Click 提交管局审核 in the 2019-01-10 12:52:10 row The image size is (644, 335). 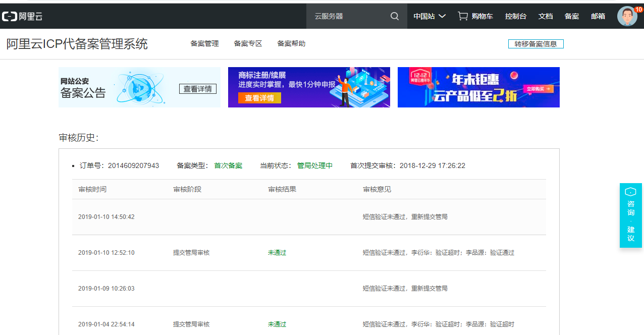(191, 253)
